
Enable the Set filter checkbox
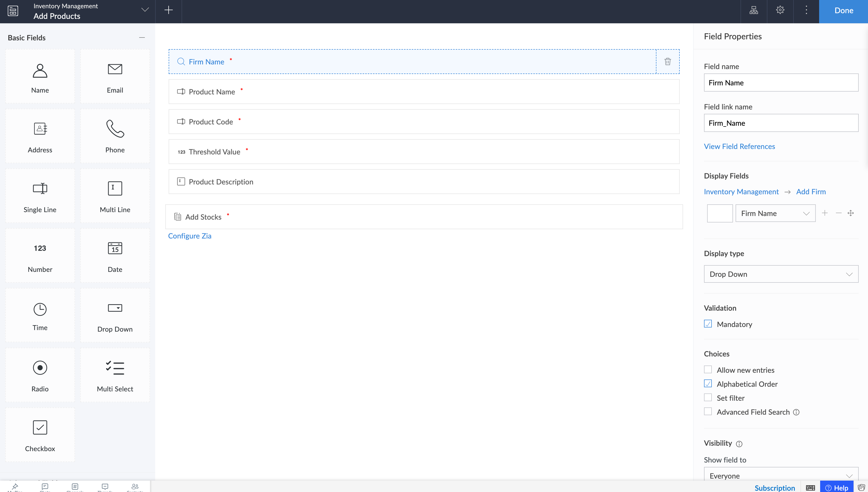pos(708,397)
